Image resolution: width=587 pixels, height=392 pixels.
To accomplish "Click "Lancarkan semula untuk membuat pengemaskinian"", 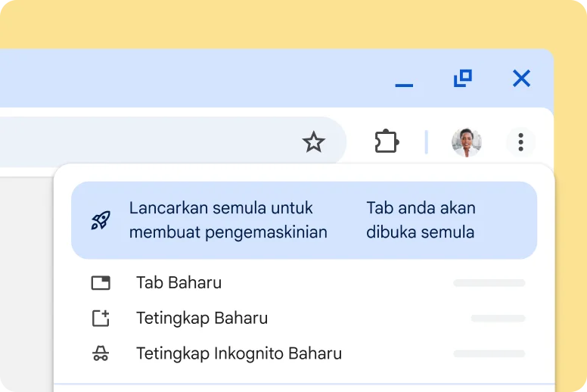I will click(x=228, y=220).
